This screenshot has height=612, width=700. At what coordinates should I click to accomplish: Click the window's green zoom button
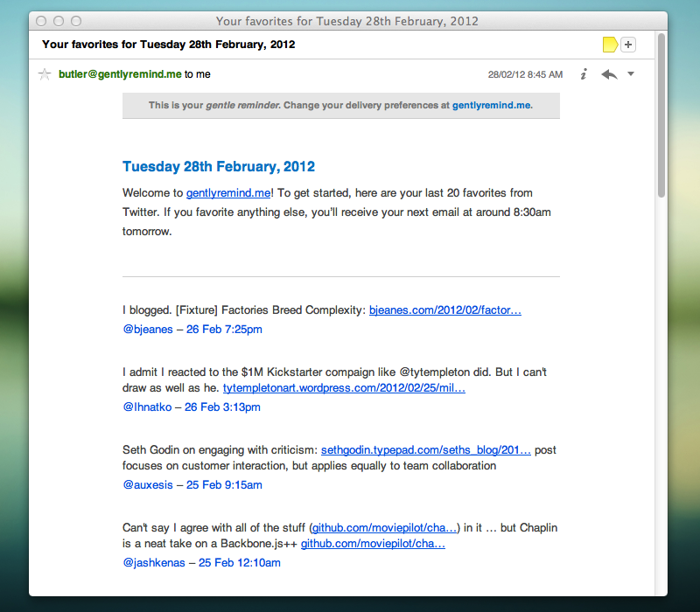click(x=76, y=20)
